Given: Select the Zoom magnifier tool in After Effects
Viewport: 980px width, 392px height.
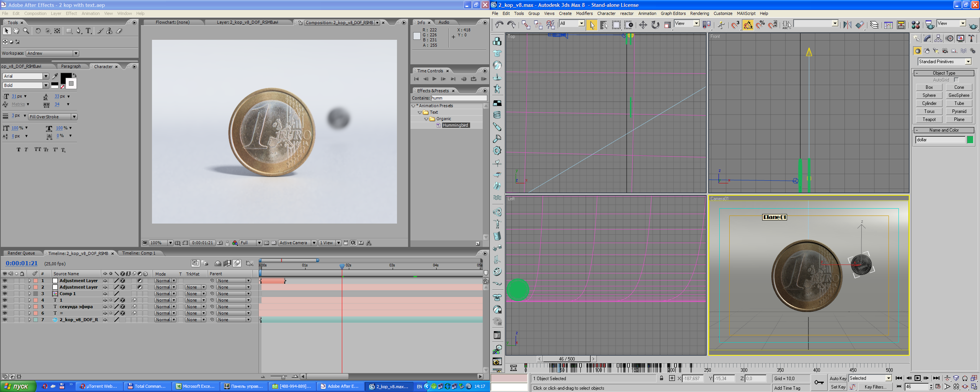Looking at the screenshot, I should pyautogui.click(x=26, y=31).
